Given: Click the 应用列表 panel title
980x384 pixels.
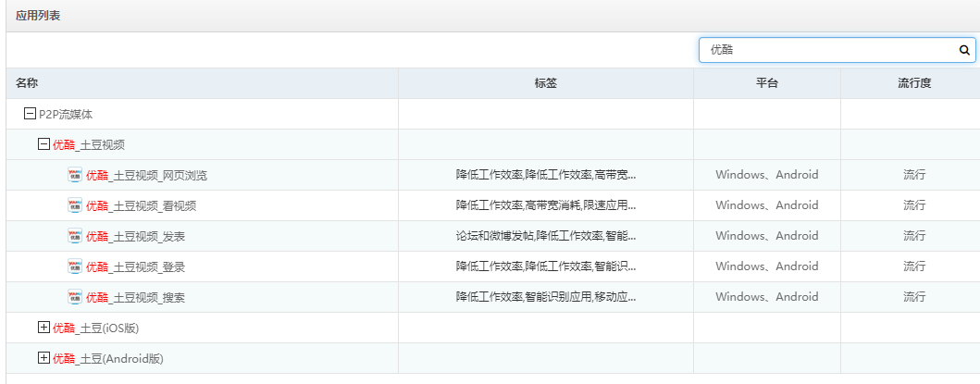Looking at the screenshot, I should pyautogui.click(x=38, y=16).
